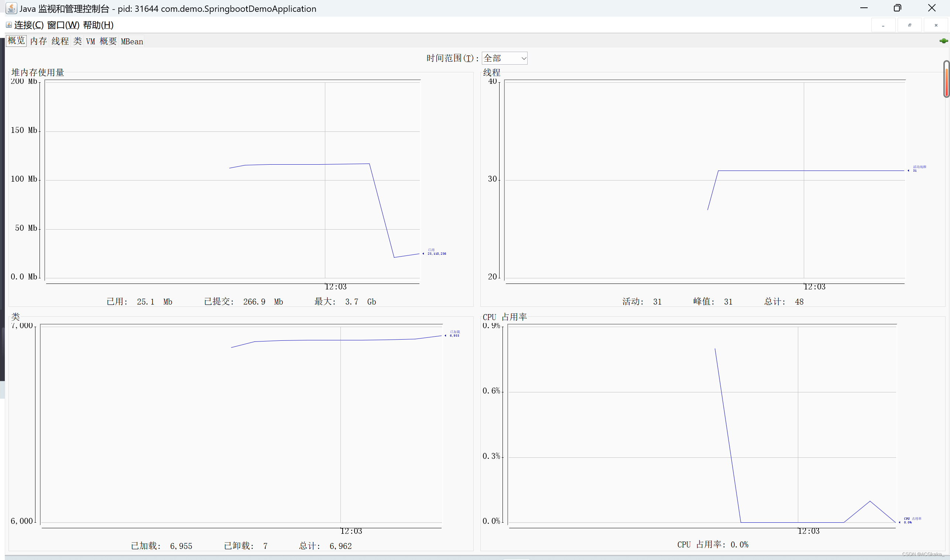Click the 12:03 label under heap chart
Image resolution: width=950 pixels, height=560 pixels.
tap(336, 287)
